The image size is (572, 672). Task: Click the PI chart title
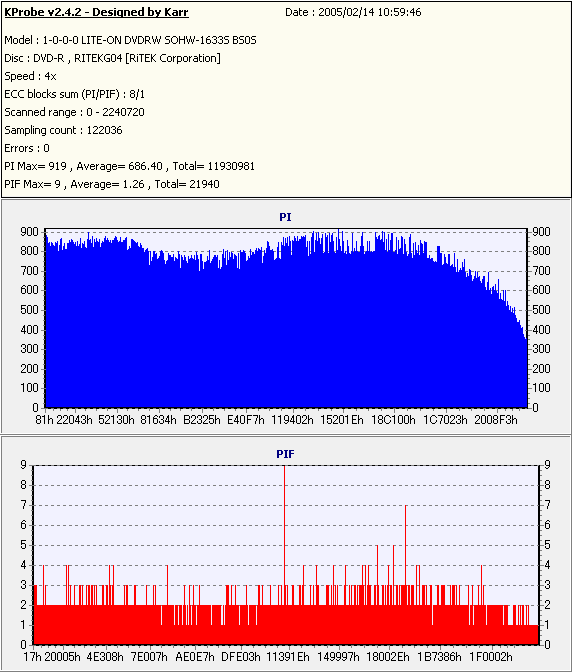pos(285,217)
